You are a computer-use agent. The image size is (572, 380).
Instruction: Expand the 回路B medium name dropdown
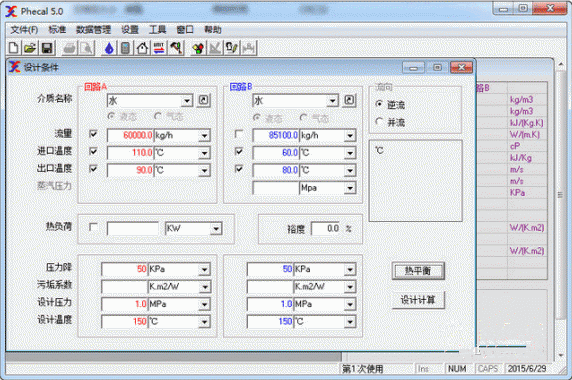332,101
